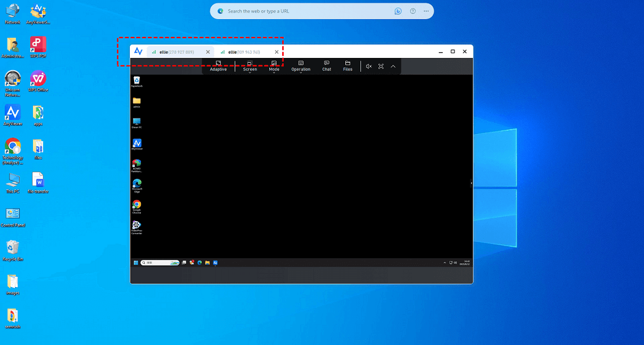Open the Chat panel in the toolbar
Viewport: 644px width, 345px height.
326,65
